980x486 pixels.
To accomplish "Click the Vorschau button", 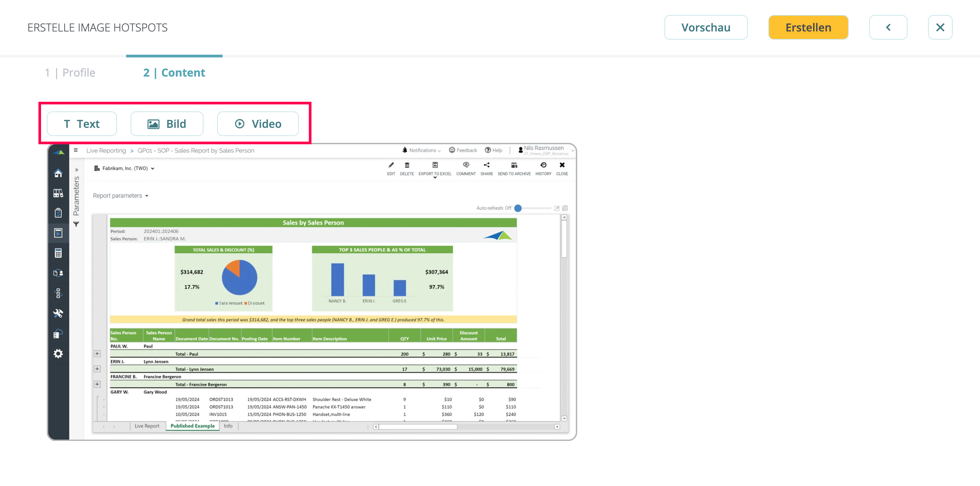I will (705, 27).
